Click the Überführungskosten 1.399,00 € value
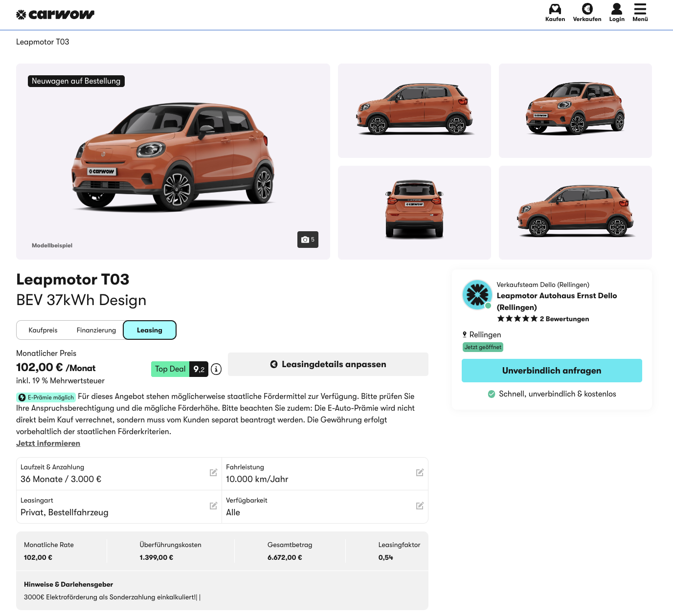 (x=157, y=557)
